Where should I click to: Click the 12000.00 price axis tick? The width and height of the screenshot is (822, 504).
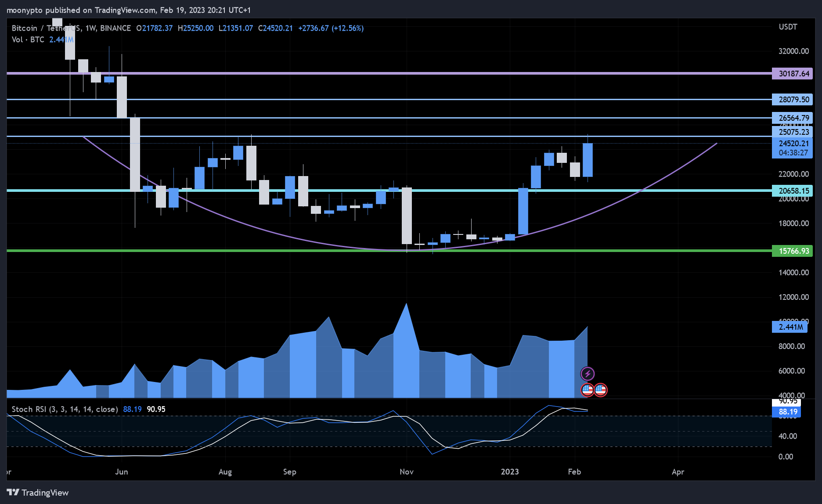[x=793, y=297]
